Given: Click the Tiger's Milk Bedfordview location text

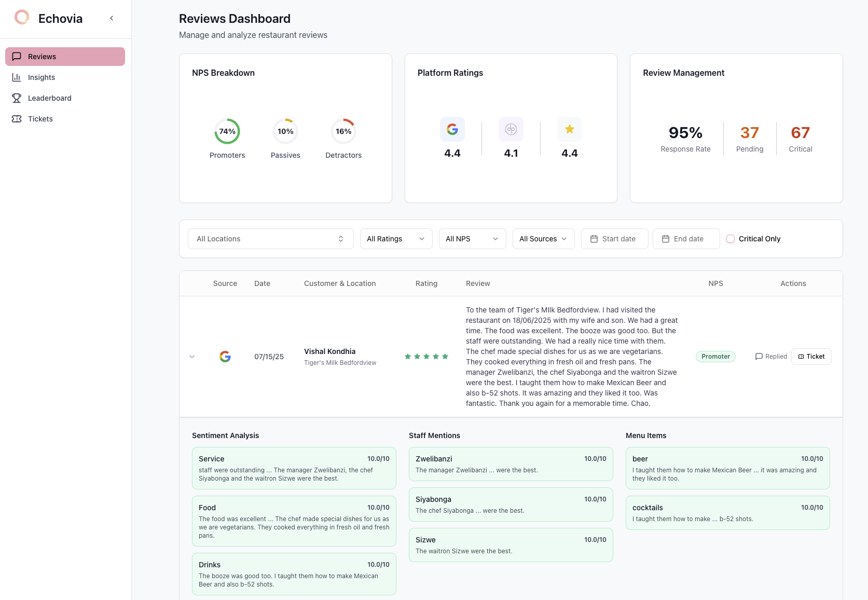Looking at the screenshot, I should [340, 363].
